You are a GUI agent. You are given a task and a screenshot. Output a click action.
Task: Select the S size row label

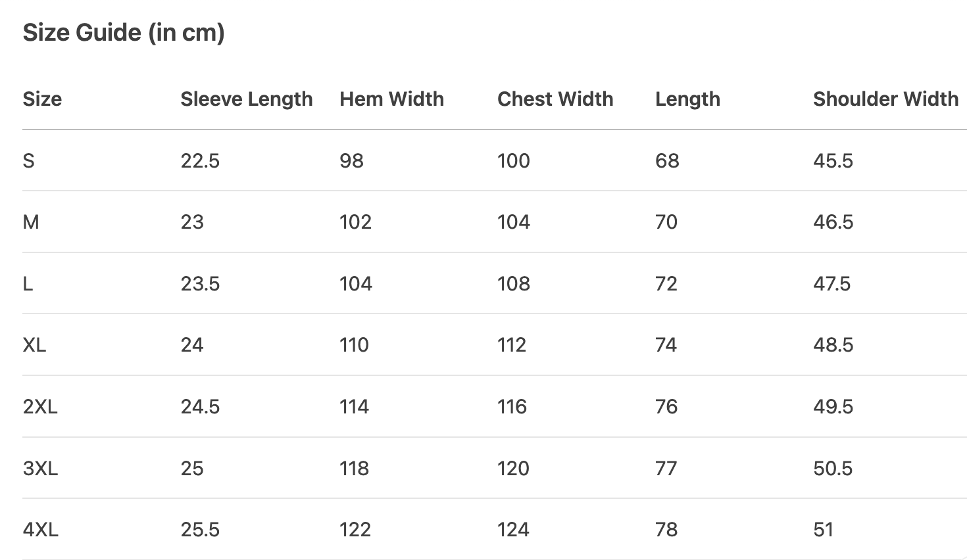(29, 161)
